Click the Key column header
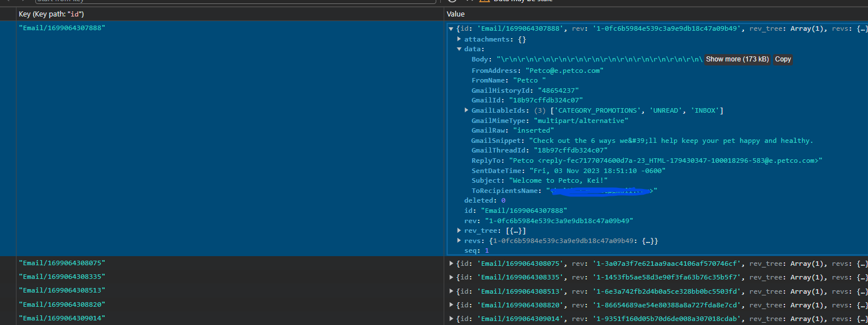Viewport: 868px width, 325px height. pos(51,14)
